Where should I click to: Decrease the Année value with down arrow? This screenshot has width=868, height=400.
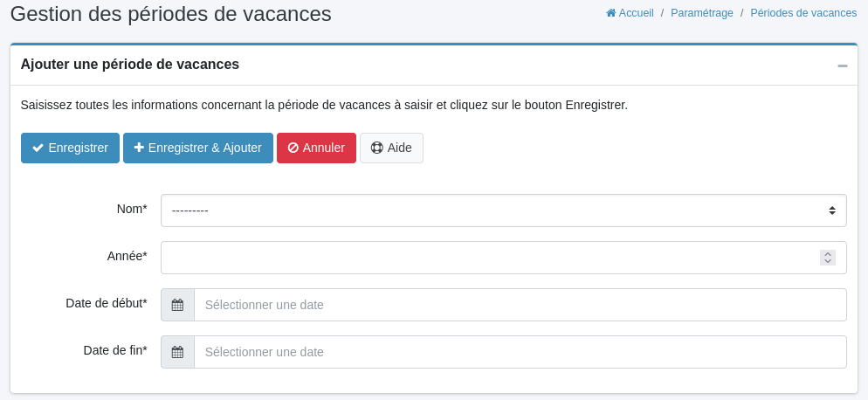tap(828, 261)
